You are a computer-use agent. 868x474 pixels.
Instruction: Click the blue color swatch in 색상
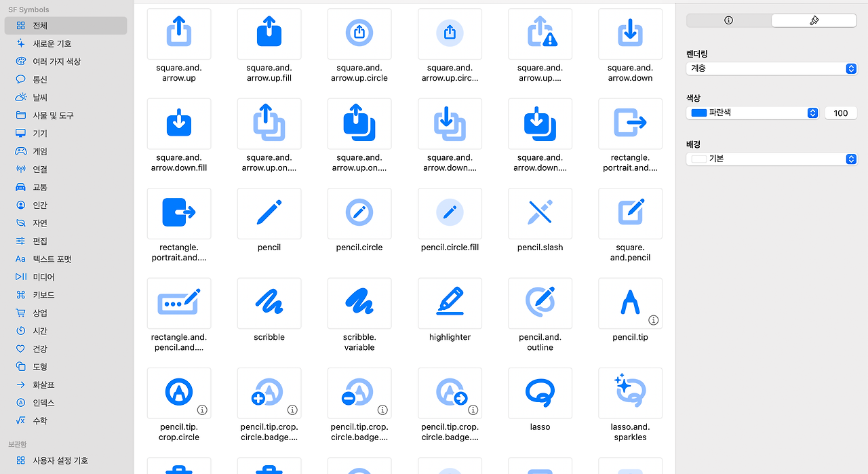point(698,113)
